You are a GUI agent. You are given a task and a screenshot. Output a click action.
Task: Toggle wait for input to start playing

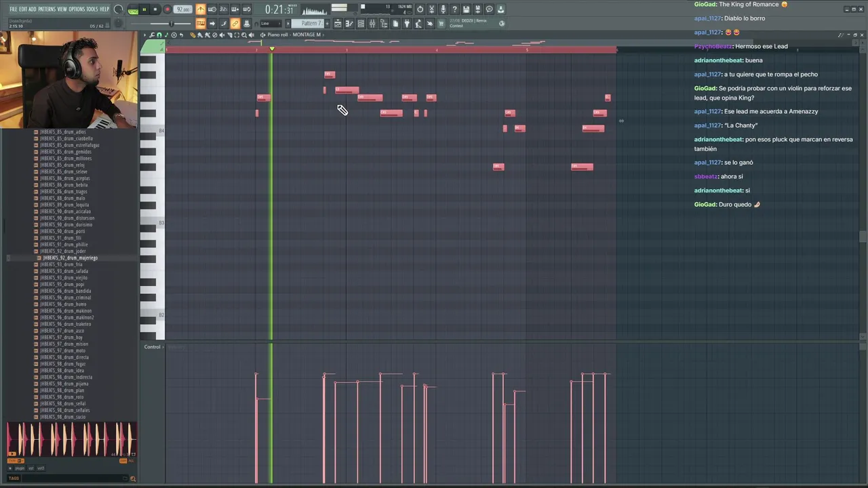pyautogui.click(x=212, y=9)
